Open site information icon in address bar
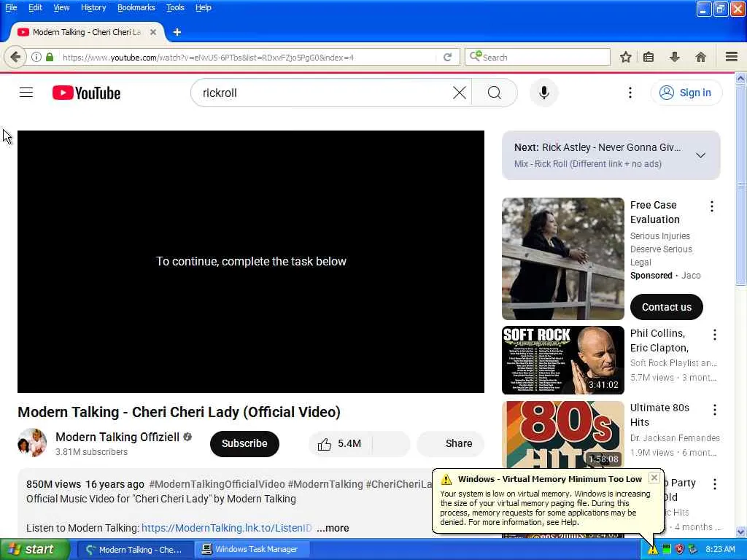Viewport: 747px width, 560px height. coord(36,57)
